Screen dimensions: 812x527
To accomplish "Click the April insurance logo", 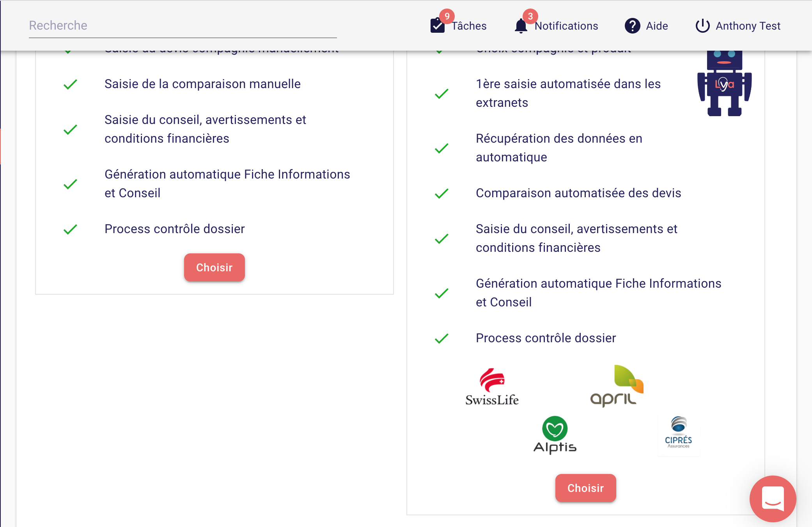I will point(617,386).
